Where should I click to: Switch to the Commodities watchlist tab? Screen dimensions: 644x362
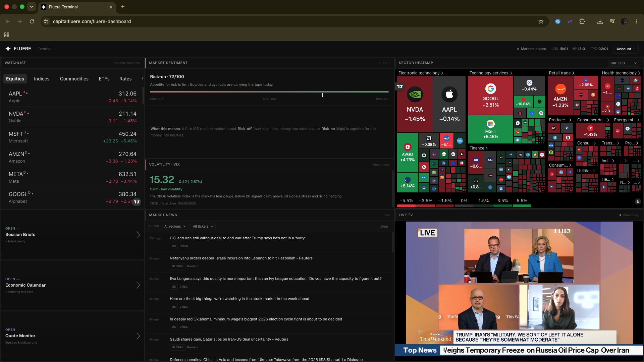pos(74,79)
